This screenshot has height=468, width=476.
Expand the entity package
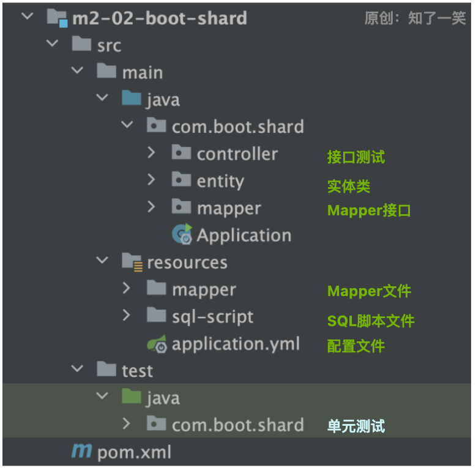tap(152, 180)
